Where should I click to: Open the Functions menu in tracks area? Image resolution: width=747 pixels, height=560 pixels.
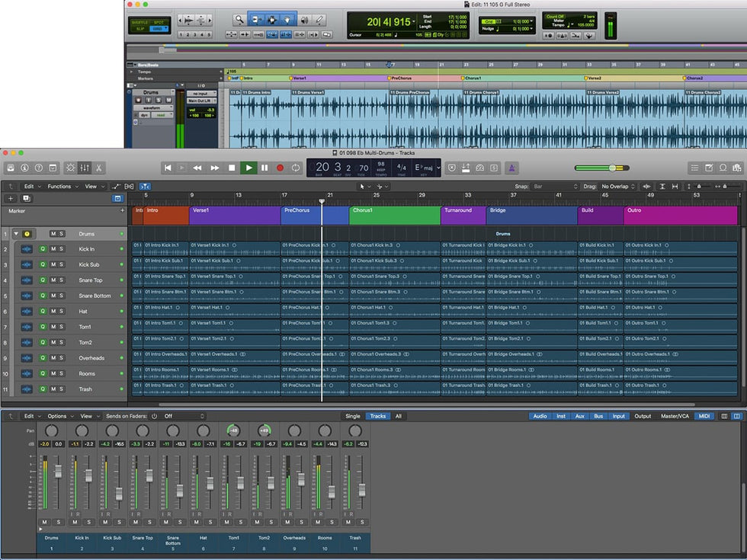coord(61,186)
